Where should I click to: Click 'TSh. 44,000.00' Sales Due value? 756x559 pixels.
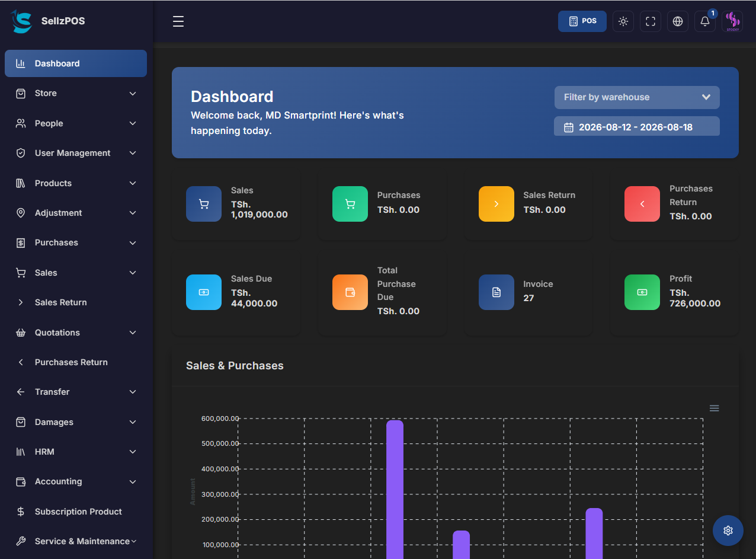tap(254, 298)
